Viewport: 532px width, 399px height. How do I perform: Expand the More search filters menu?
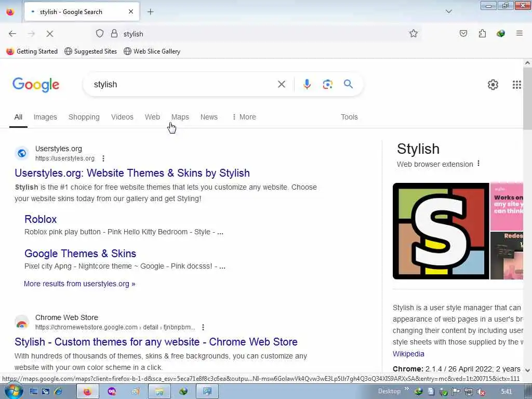point(244,117)
